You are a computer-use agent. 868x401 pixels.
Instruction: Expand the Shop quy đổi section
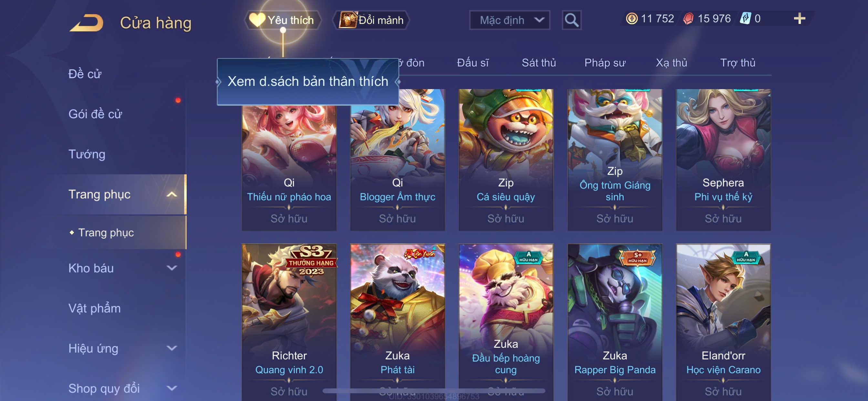coord(171,388)
